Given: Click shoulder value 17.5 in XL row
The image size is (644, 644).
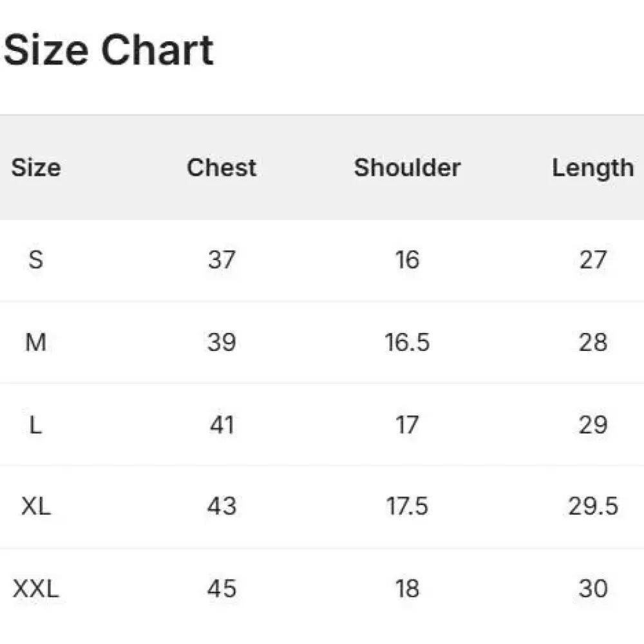Looking at the screenshot, I should (x=408, y=506).
